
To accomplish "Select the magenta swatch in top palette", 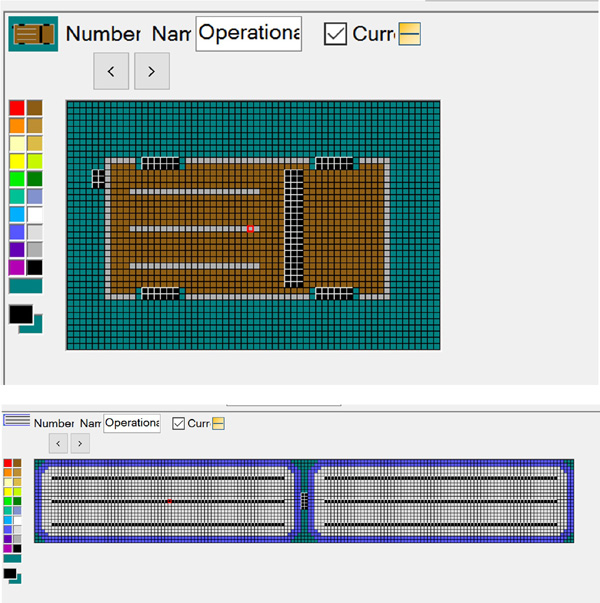I will (17, 267).
